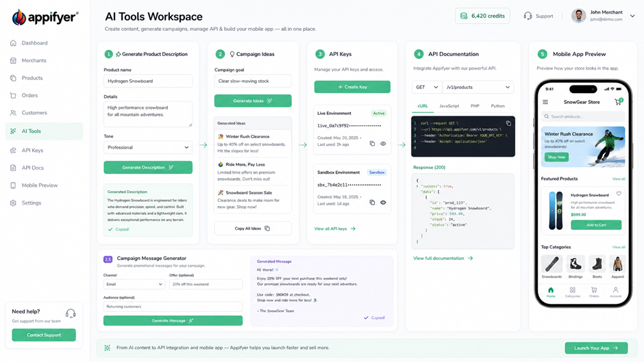
Task: Open the Tone dropdown showing Professional
Action: click(x=148, y=147)
